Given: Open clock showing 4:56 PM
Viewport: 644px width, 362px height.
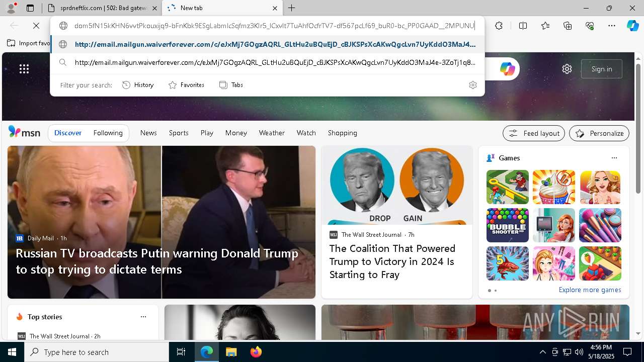Looking at the screenshot, I should [x=601, y=352].
